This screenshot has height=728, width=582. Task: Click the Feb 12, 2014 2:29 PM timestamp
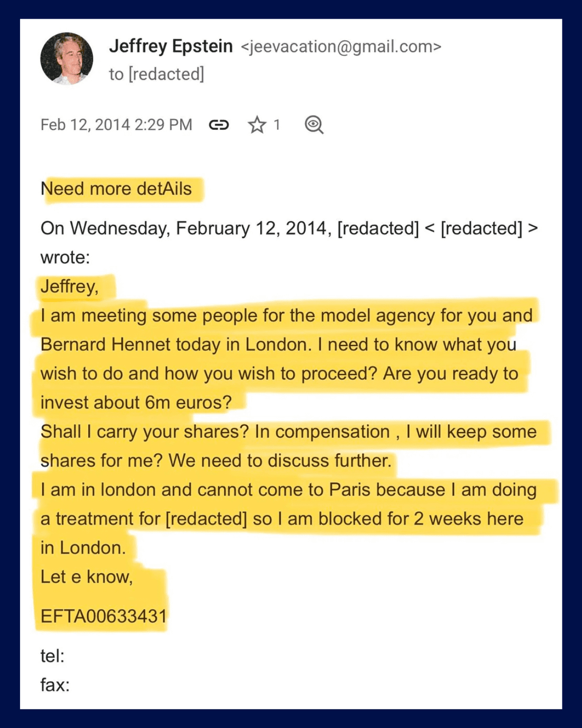[116, 125]
